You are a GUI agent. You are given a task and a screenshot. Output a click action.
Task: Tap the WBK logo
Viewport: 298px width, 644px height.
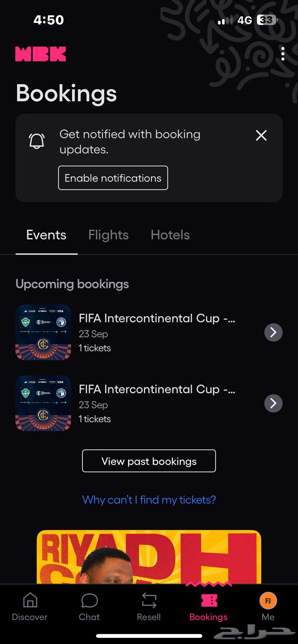coord(40,54)
